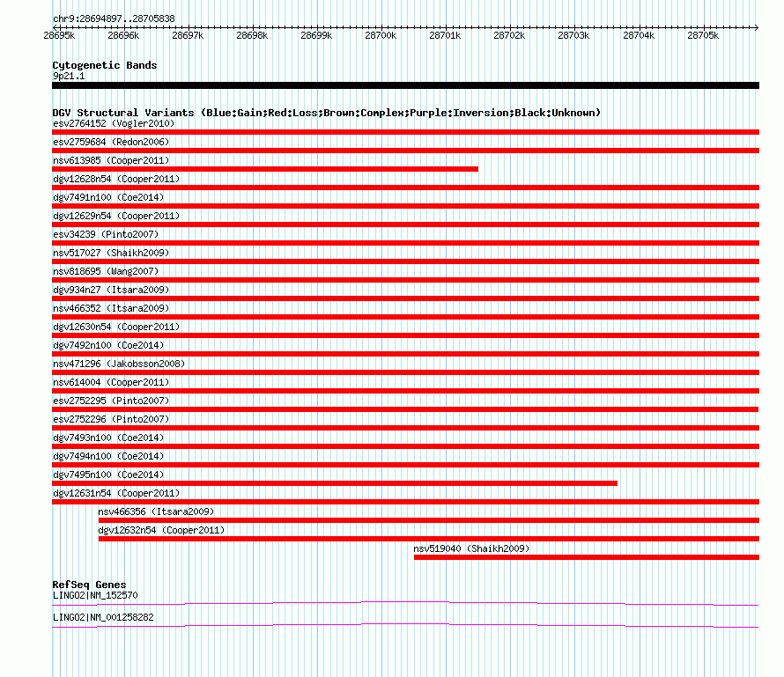Click the red bar under nsv519040
This screenshot has height=677, width=784.
pyautogui.click(x=587, y=557)
